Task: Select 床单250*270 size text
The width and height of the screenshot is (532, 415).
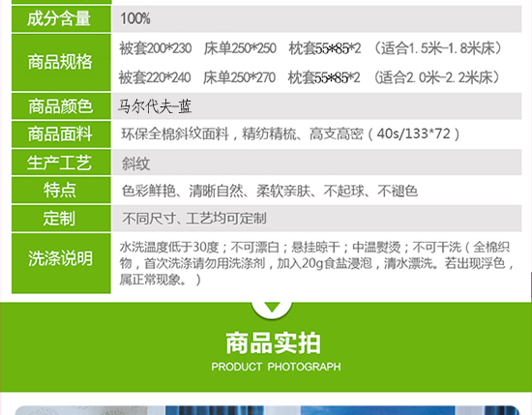Action: [x=239, y=77]
